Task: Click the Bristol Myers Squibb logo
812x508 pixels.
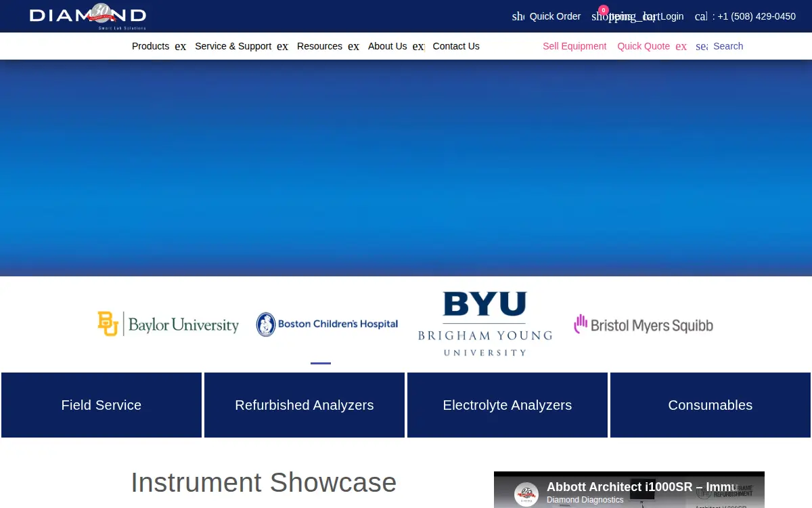Action: 644,324
